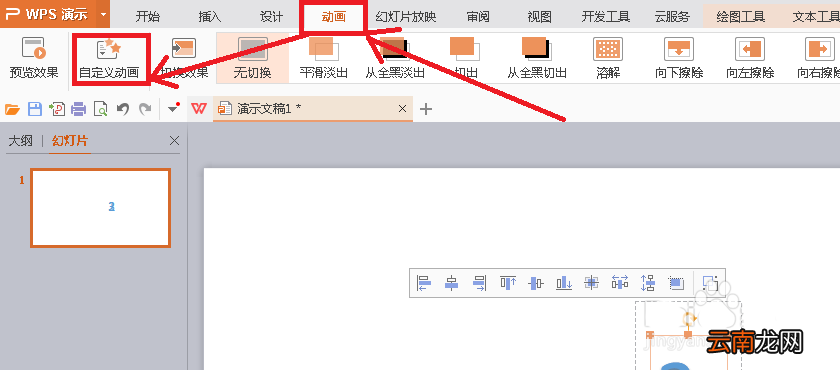
Task: Switch to the 插入 ribbon tab
Action: pyautogui.click(x=209, y=17)
